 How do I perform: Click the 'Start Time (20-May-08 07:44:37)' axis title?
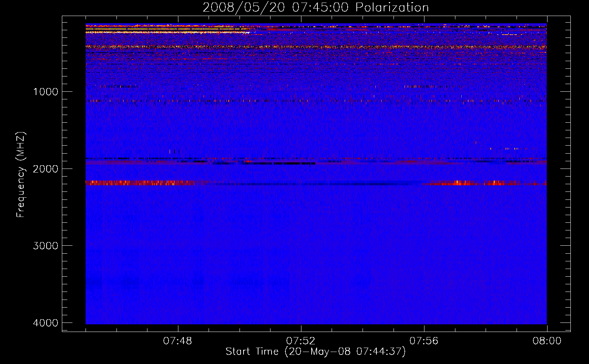click(316, 352)
